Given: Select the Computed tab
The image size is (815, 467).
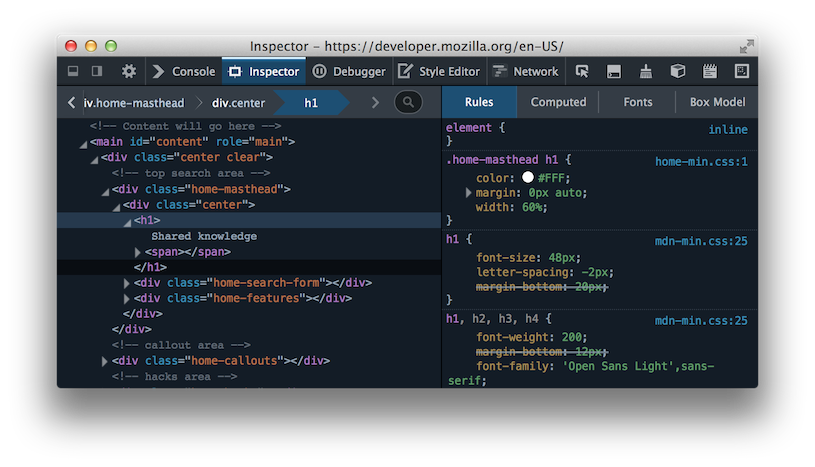Looking at the screenshot, I should point(558,102).
